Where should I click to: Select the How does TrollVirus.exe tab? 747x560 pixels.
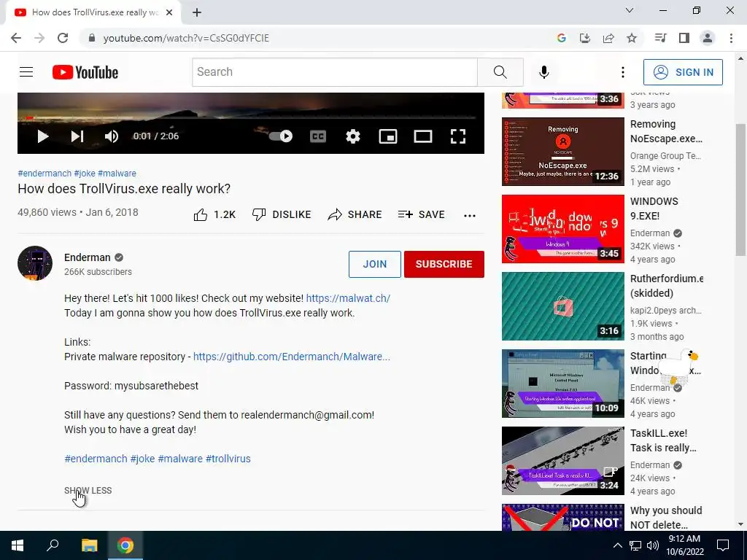(x=93, y=12)
